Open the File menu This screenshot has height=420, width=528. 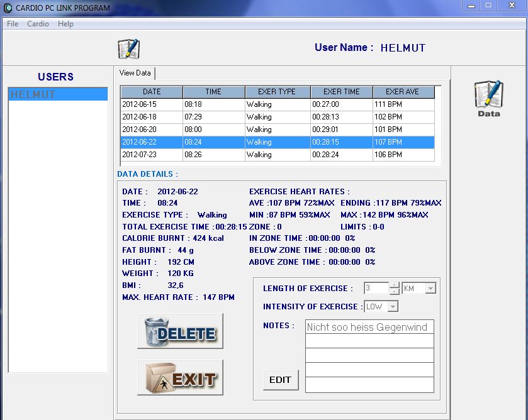(x=13, y=24)
